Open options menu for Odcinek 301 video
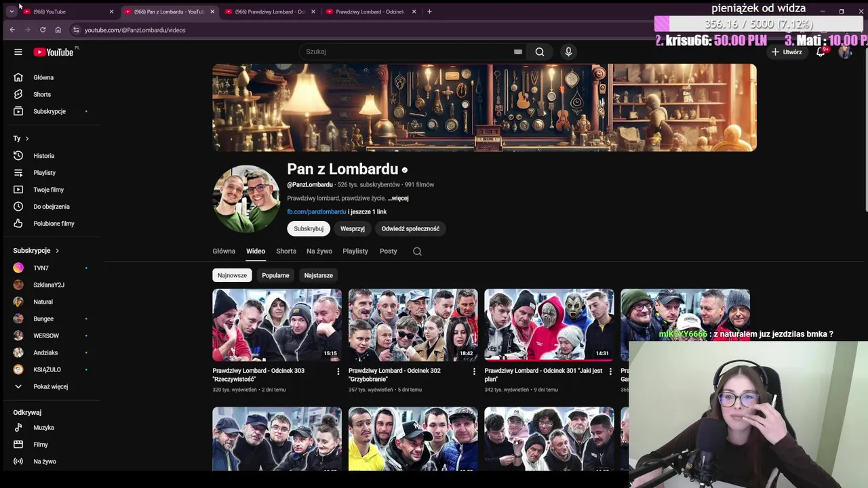The image size is (868, 488). (610, 371)
